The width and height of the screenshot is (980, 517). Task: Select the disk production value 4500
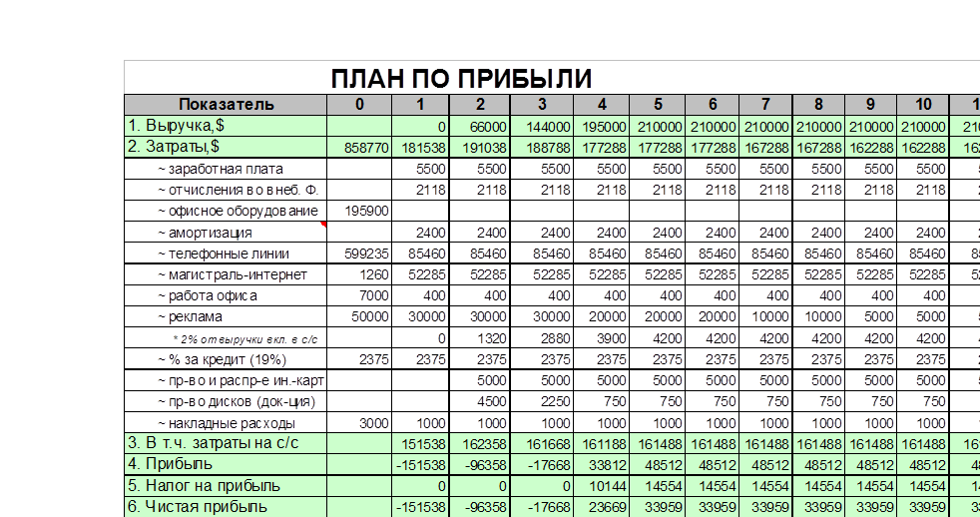(480, 402)
